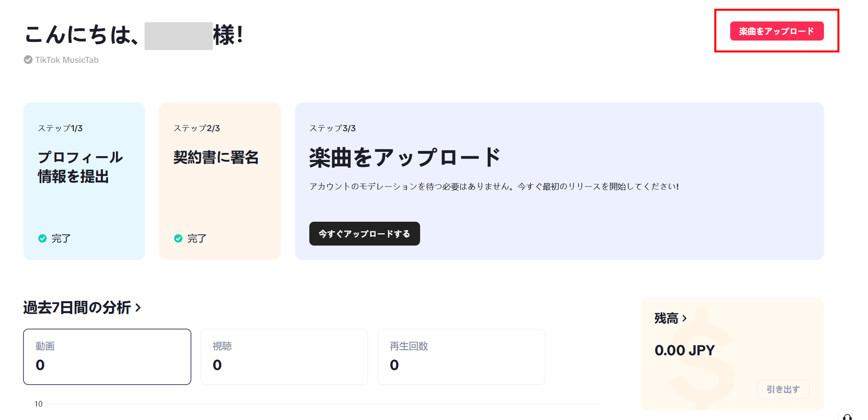Select the 視聴 metric tab
868x420 pixels.
click(284, 357)
